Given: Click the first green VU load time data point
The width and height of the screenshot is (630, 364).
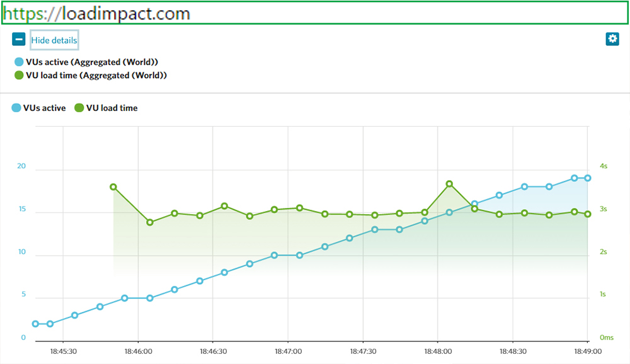Looking at the screenshot, I should [x=113, y=187].
